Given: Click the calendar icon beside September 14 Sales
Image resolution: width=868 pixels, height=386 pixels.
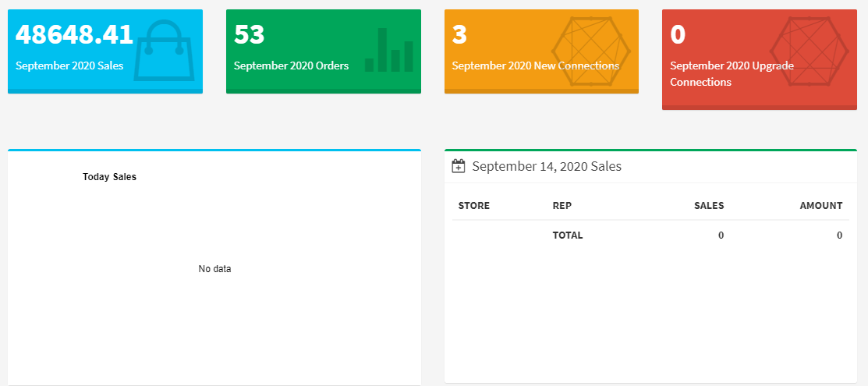Looking at the screenshot, I should (x=459, y=166).
